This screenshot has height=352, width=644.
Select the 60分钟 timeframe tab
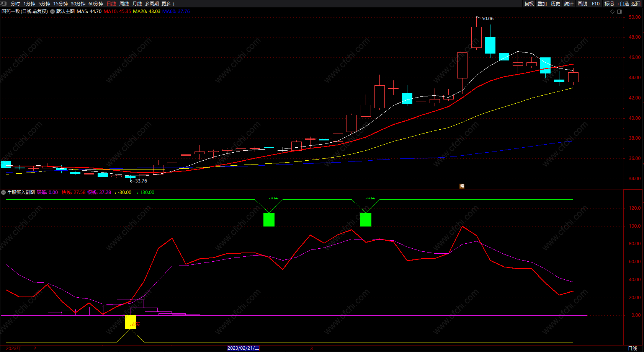click(96, 3)
